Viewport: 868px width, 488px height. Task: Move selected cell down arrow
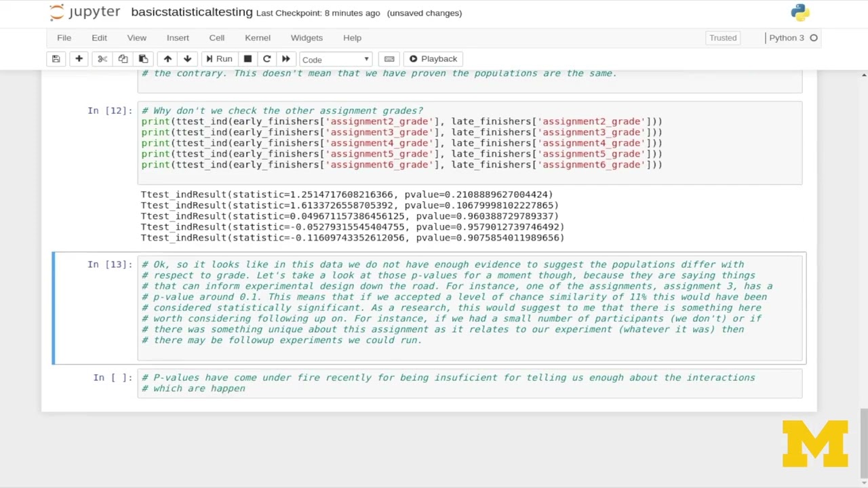click(x=188, y=59)
